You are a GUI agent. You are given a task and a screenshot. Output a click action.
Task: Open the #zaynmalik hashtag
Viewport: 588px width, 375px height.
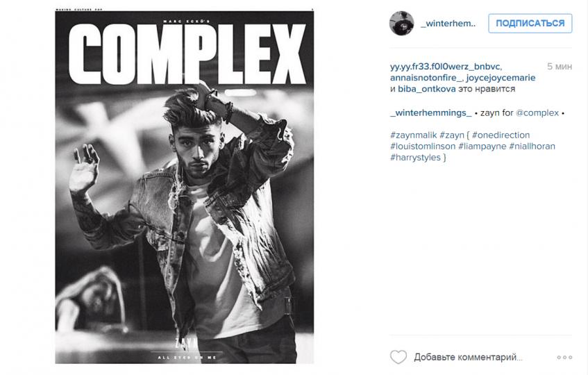click(x=413, y=135)
